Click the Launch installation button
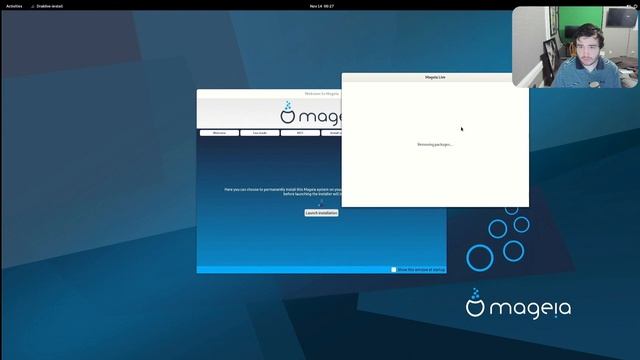The width and height of the screenshot is (640, 360). [x=321, y=213]
